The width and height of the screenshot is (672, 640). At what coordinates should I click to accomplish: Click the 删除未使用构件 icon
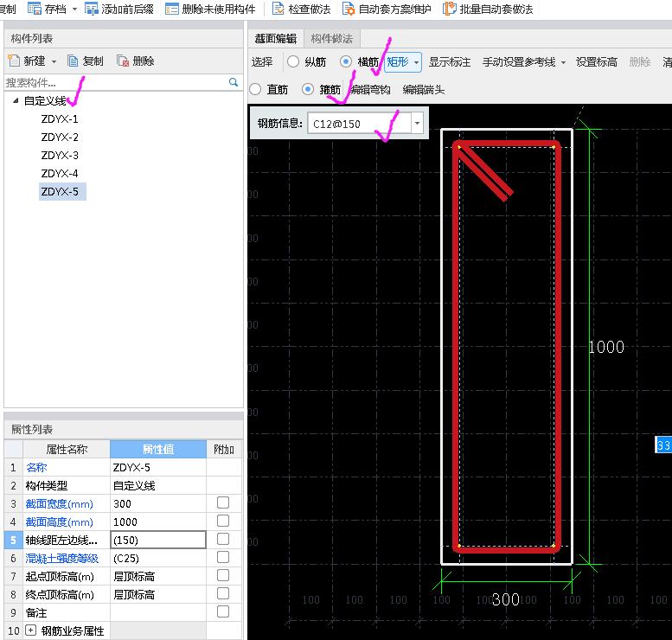pos(172,9)
